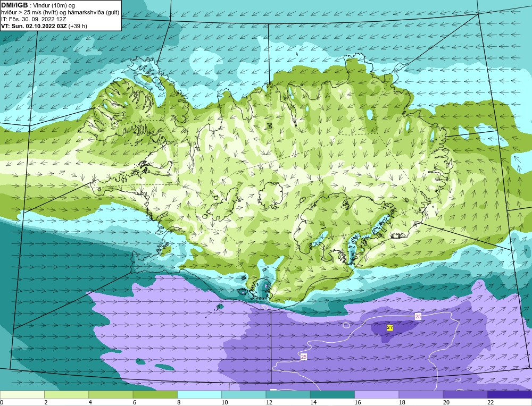Click the legend scale value 18
This screenshot has width=532, height=406.
(402, 402)
